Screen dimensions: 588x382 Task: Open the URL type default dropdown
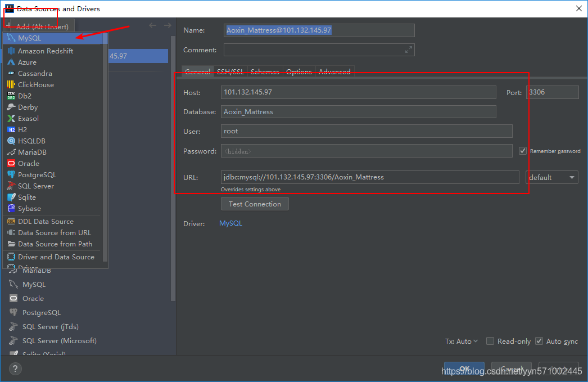tap(552, 177)
